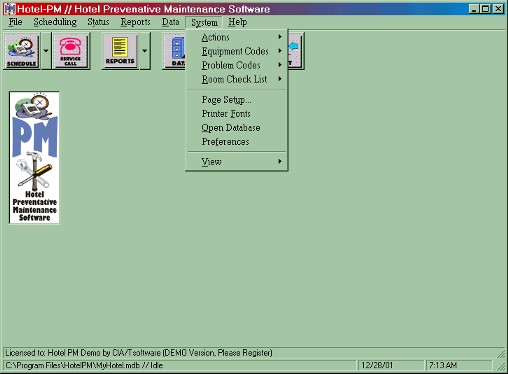
Task: Open the Data menu
Action: pyautogui.click(x=171, y=22)
